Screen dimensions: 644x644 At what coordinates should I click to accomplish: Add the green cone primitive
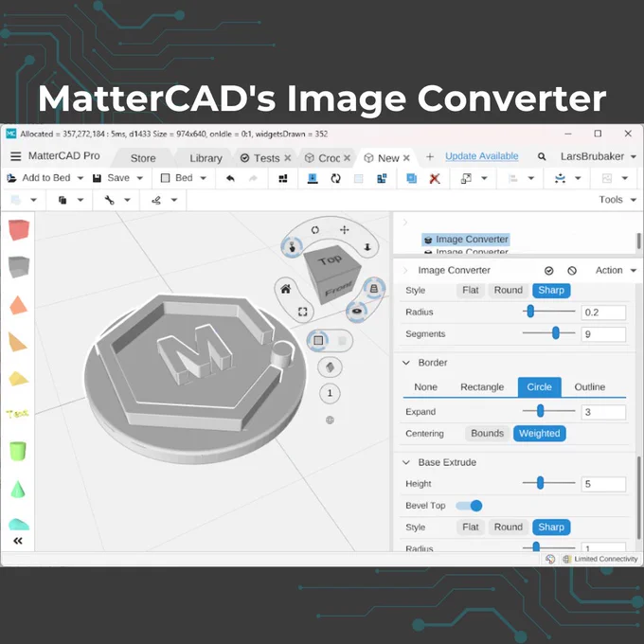(x=17, y=490)
